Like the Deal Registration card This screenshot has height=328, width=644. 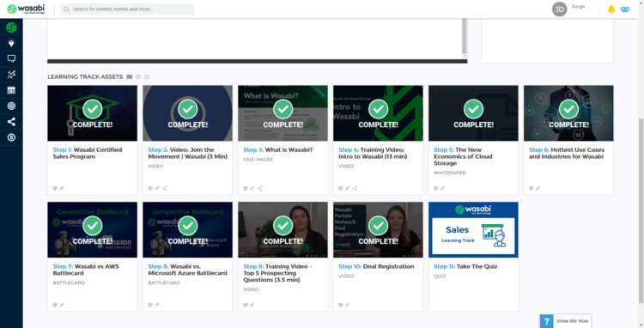pos(341,305)
